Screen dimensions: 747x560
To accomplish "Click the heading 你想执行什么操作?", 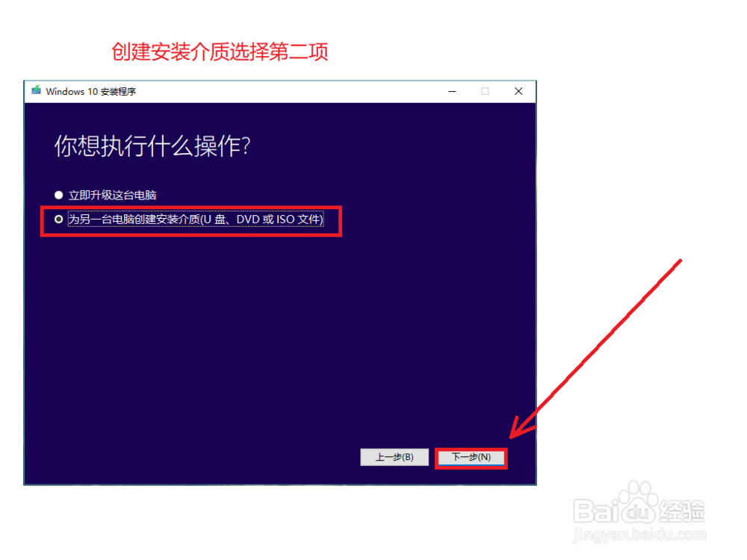I will (152, 146).
